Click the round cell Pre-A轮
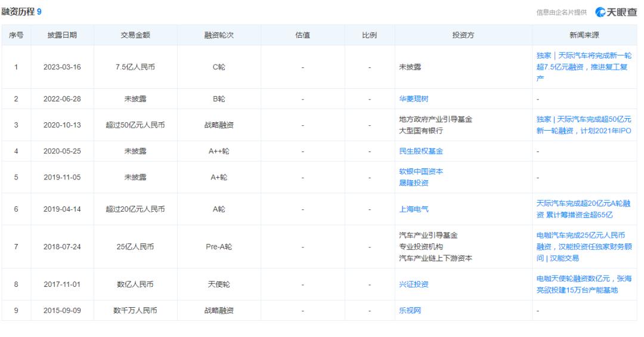 [x=219, y=246]
